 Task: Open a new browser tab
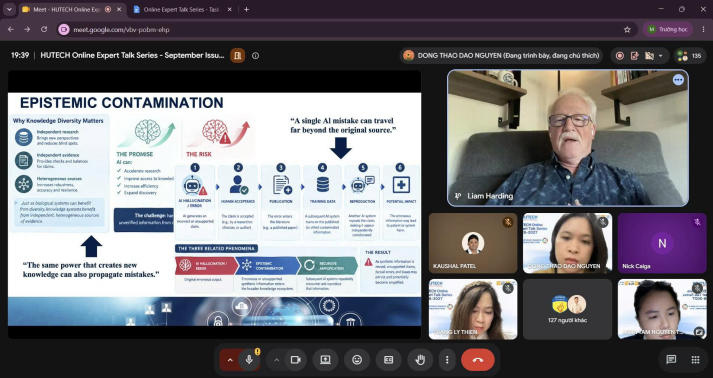coord(246,9)
